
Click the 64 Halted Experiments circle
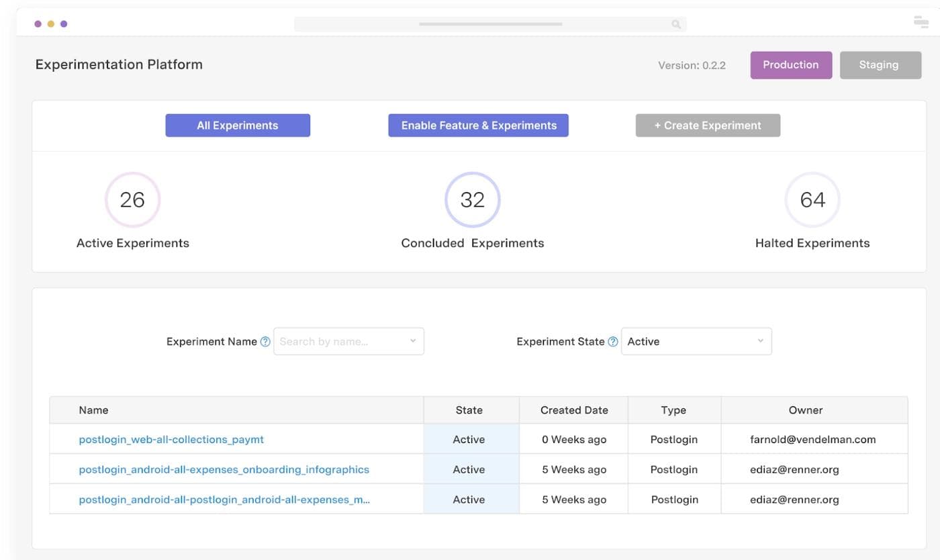coord(812,200)
